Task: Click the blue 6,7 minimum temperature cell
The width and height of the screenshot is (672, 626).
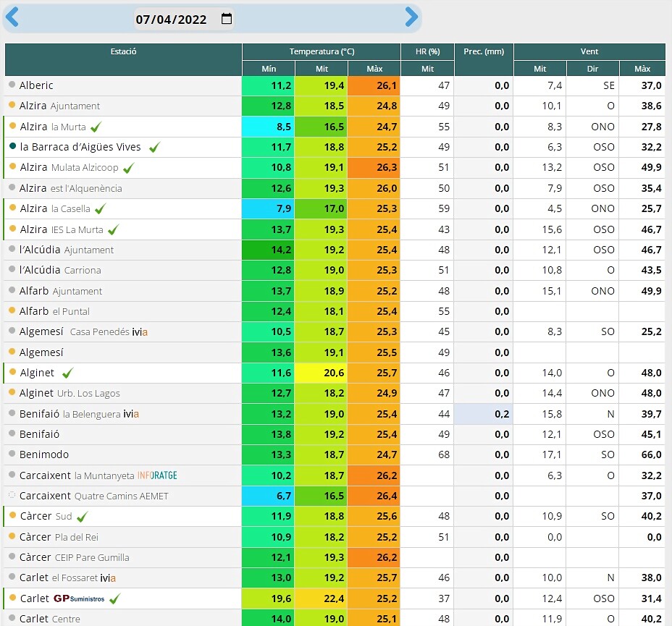Action: pyautogui.click(x=268, y=496)
